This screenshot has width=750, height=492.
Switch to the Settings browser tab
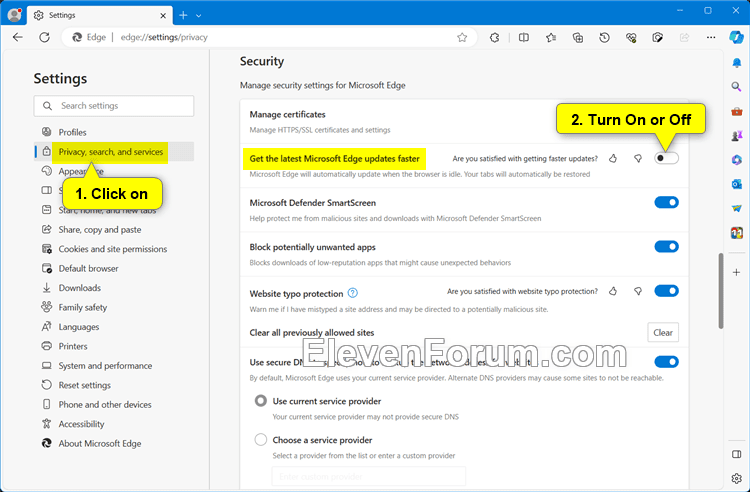tap(99, 16)
